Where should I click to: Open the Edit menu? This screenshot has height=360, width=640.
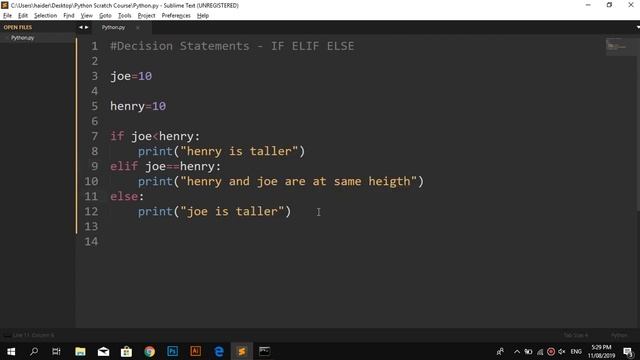point(23,16)
